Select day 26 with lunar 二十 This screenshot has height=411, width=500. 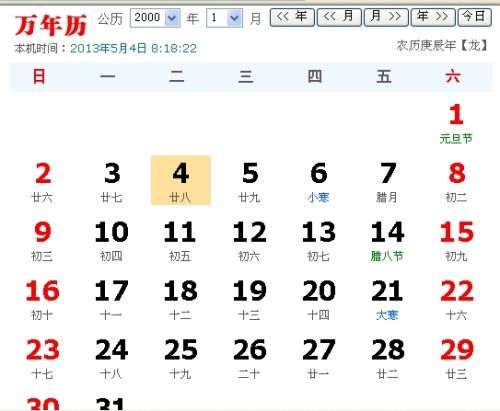[x=250, y=359]
